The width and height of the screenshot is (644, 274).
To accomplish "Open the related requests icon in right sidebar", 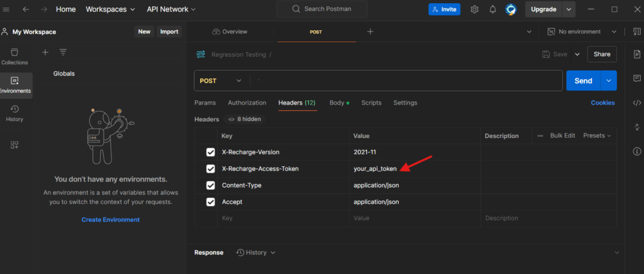I will [637, 127].
